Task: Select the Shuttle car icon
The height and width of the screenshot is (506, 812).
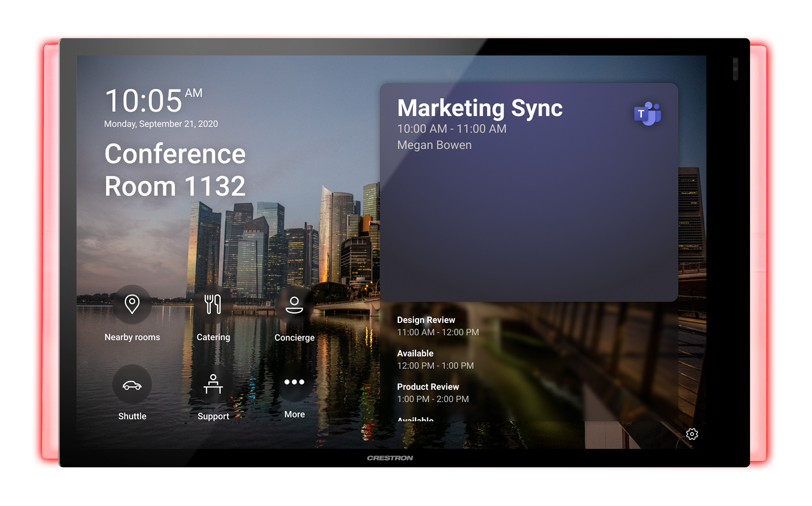Action: click(x=132, y=385)
